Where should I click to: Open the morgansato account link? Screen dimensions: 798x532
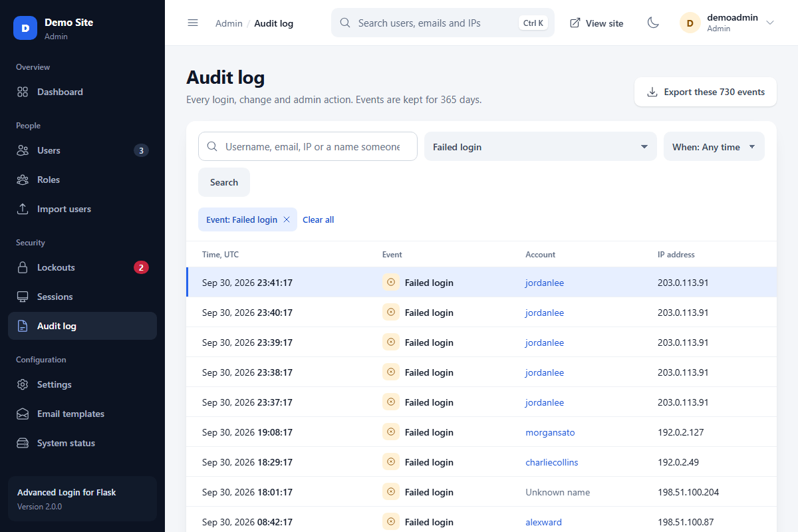click(550, 432)
